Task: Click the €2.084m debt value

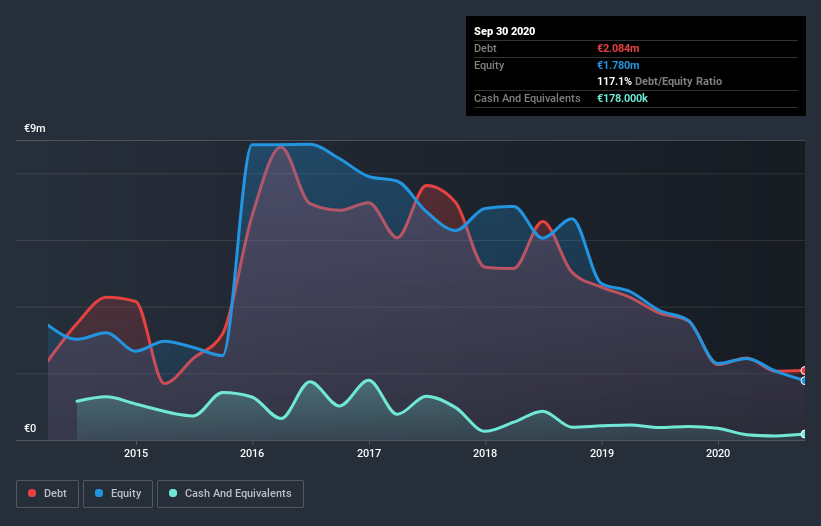Action: 618,48
